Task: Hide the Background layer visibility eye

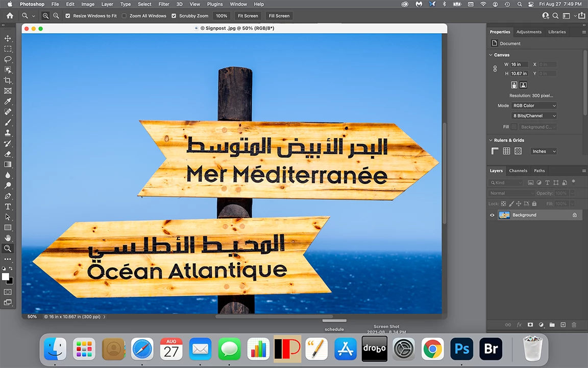Action: coord(493,215)
